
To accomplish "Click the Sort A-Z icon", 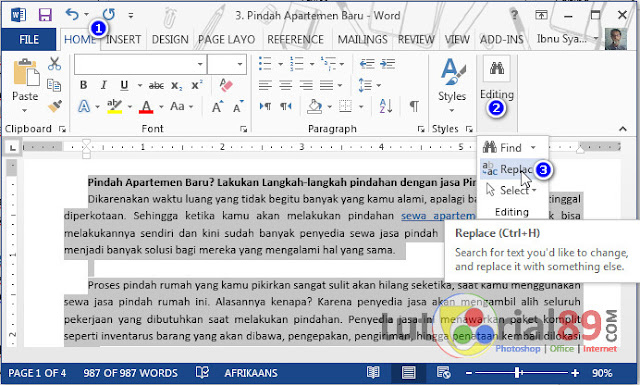I will coord(386,107).
